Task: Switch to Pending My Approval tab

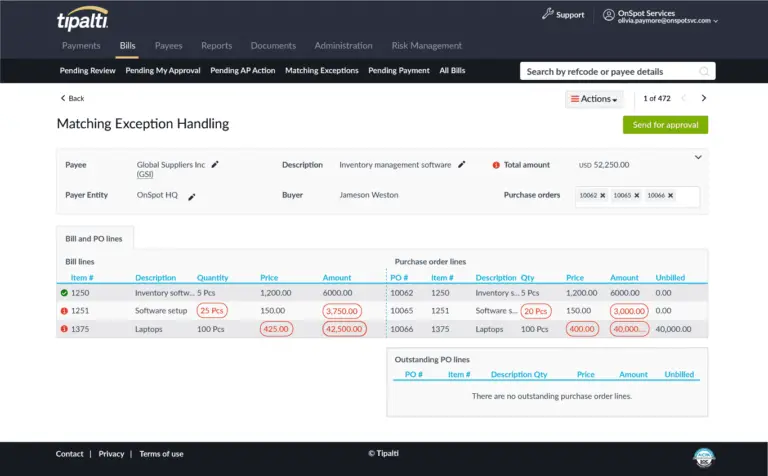Action: pos(163,71)
